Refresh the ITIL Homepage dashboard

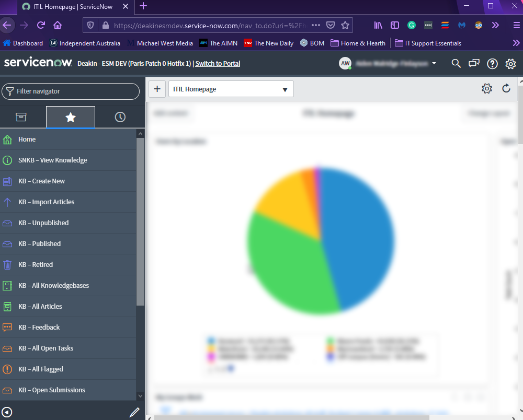[506, 89]
